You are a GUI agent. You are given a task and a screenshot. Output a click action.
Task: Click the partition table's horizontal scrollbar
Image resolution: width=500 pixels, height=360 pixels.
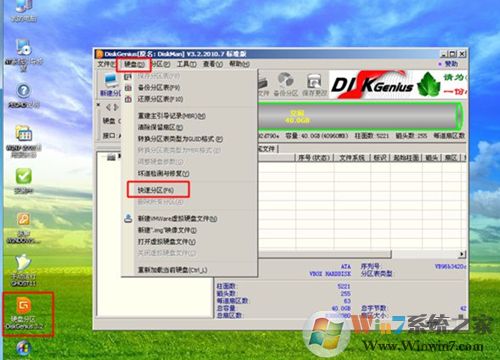tap(325, 254)
